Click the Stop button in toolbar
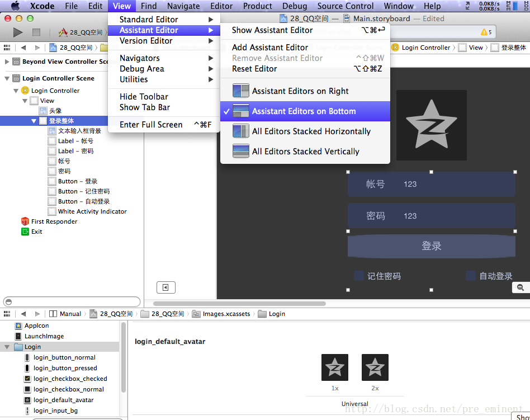Screen dimensions: 530x420 (36, 32)
